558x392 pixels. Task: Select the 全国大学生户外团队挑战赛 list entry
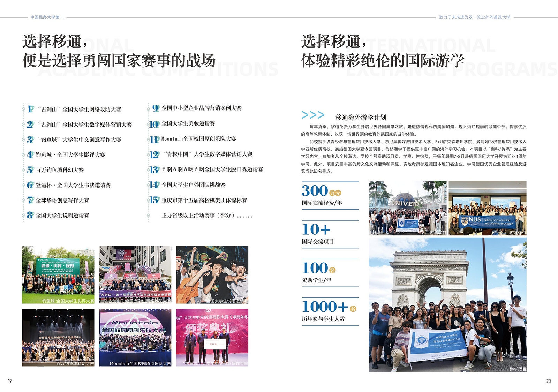tap(194, 185)
